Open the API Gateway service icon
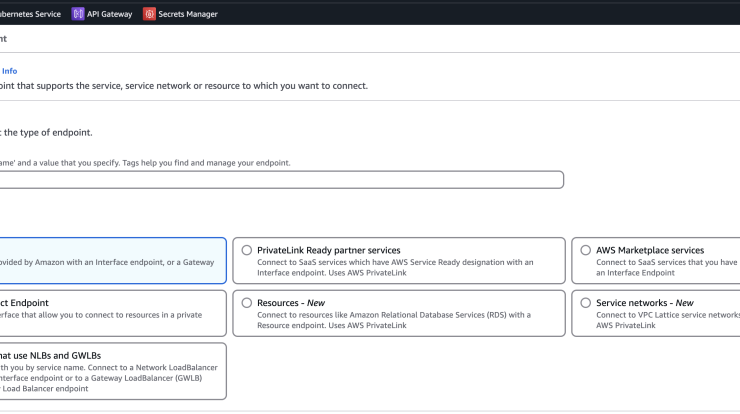This screenshot has height=414, width=740. click(77, 14)
